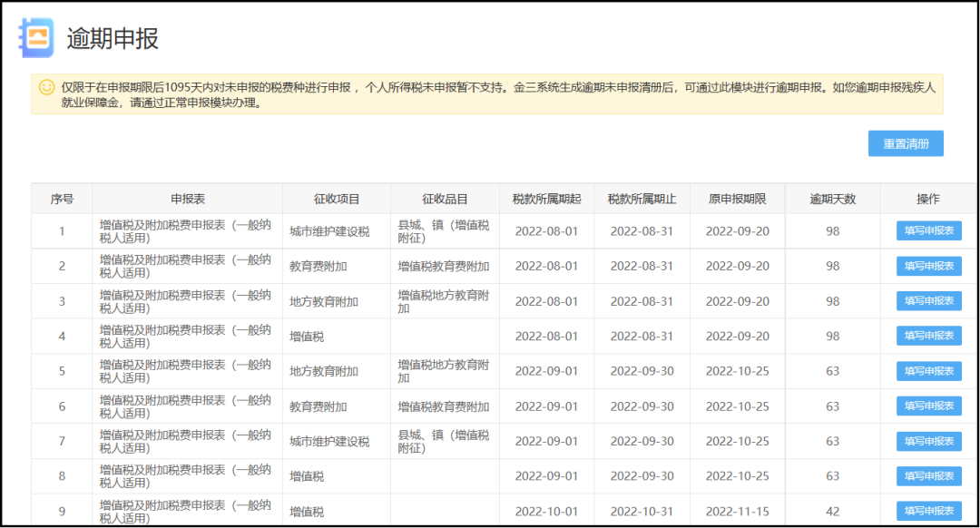Click 增值税教育费附加 in row 6
980x528 pixels.
(444, 406)
